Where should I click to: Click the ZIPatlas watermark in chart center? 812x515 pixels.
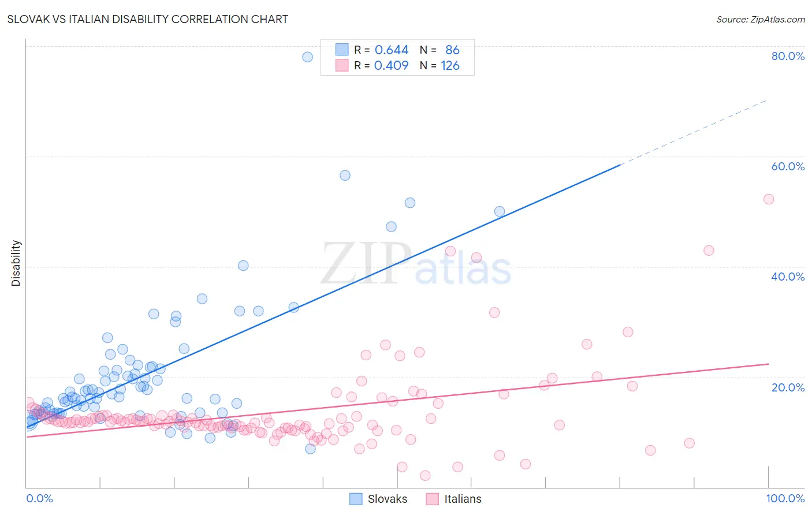click(x=416, y=263)
